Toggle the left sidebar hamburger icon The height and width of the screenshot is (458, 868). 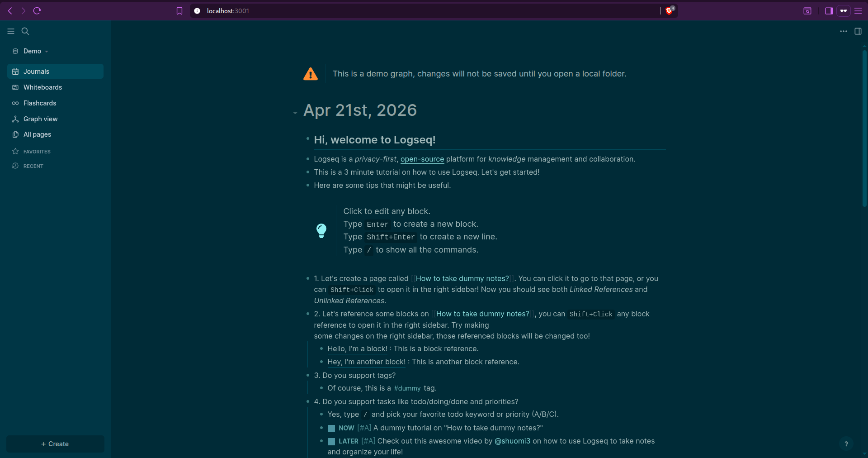11,31
